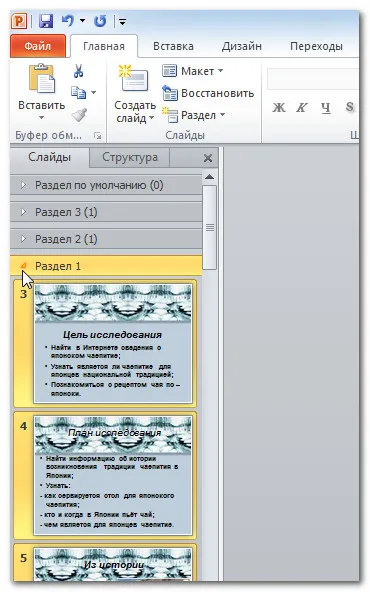This screenshot has width=370, height=592.
Task: Click Восстановить to reset slide
Action: (208, 93)
